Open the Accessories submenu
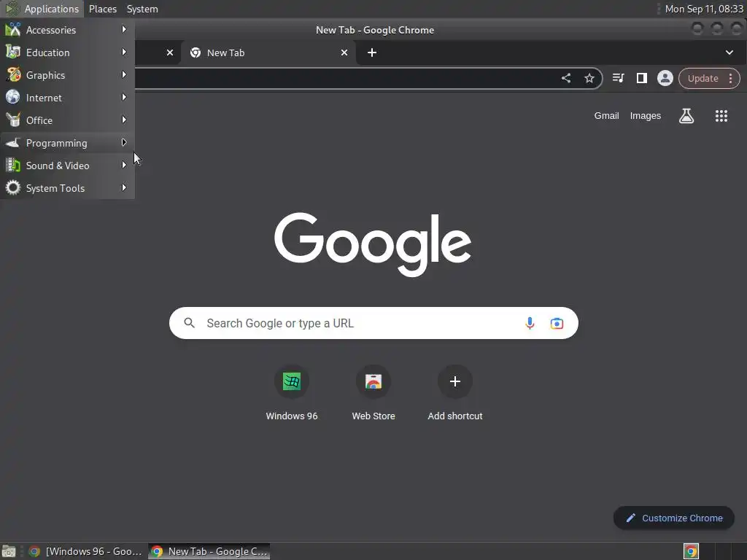Viewport: 747px width, 560px height. (x=67, y=30)
